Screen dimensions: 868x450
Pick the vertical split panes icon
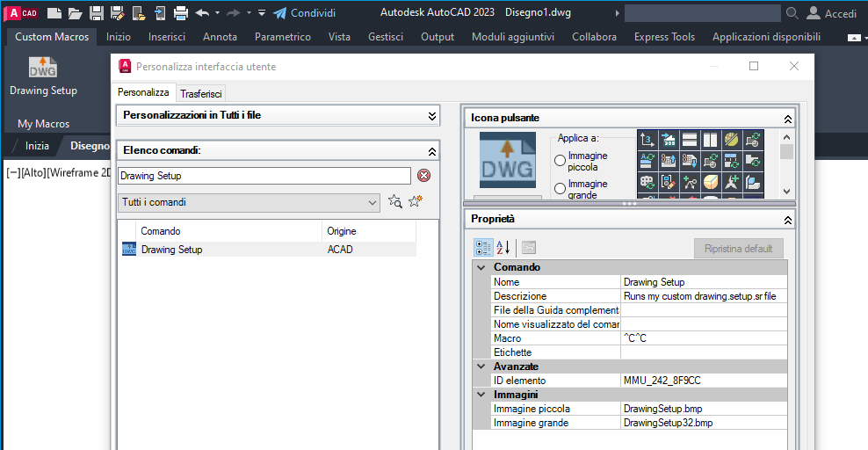(x=710, y=140)
